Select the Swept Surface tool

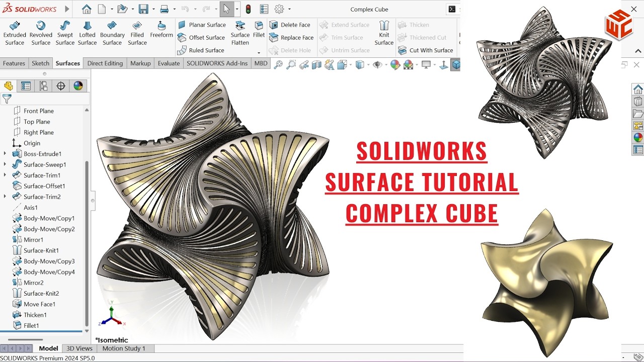coord(65,33)
